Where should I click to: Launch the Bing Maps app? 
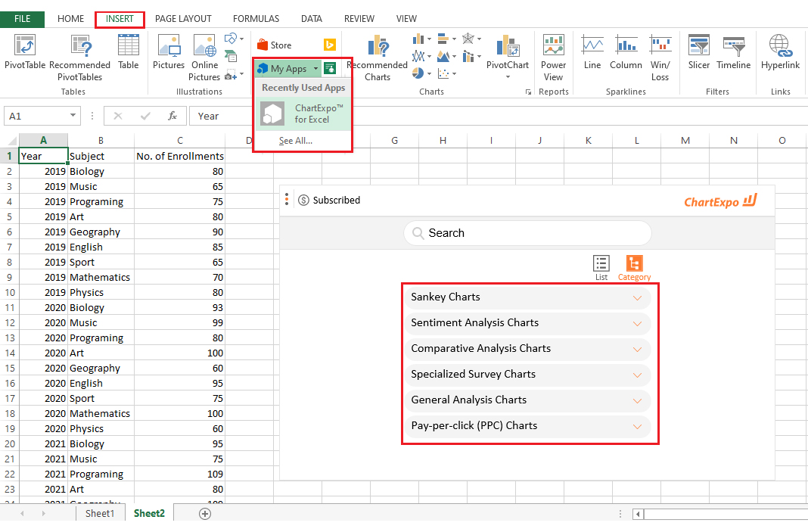(329, 45)
